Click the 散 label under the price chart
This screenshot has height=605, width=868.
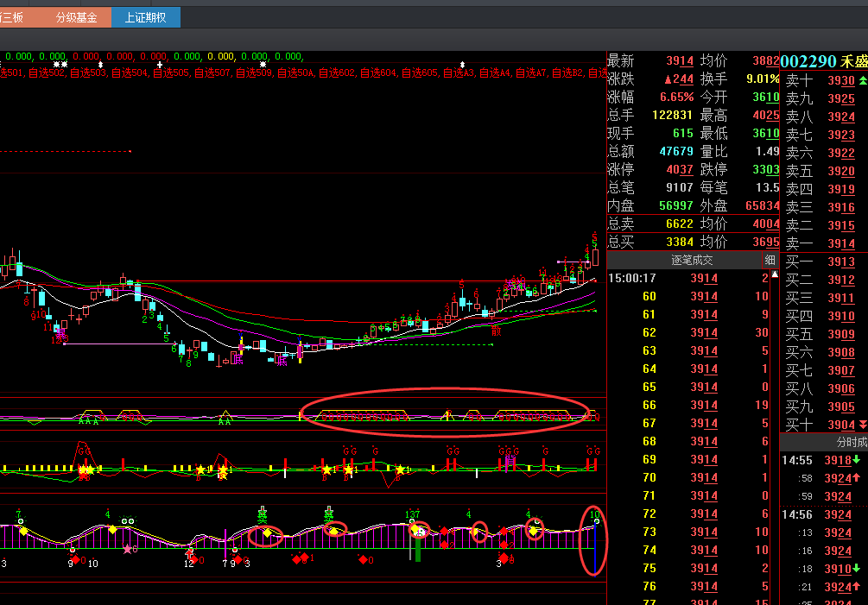(496, 331)
